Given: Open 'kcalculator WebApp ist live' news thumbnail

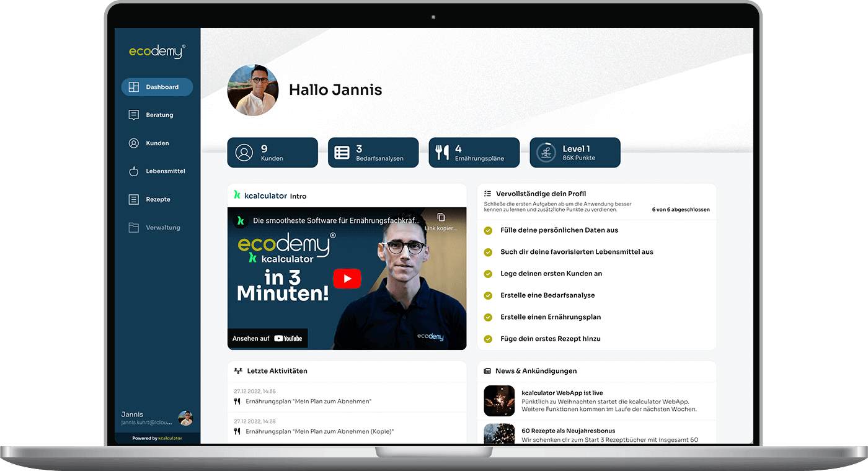Looking at the screenshot, I should click(x=499, y=401).
